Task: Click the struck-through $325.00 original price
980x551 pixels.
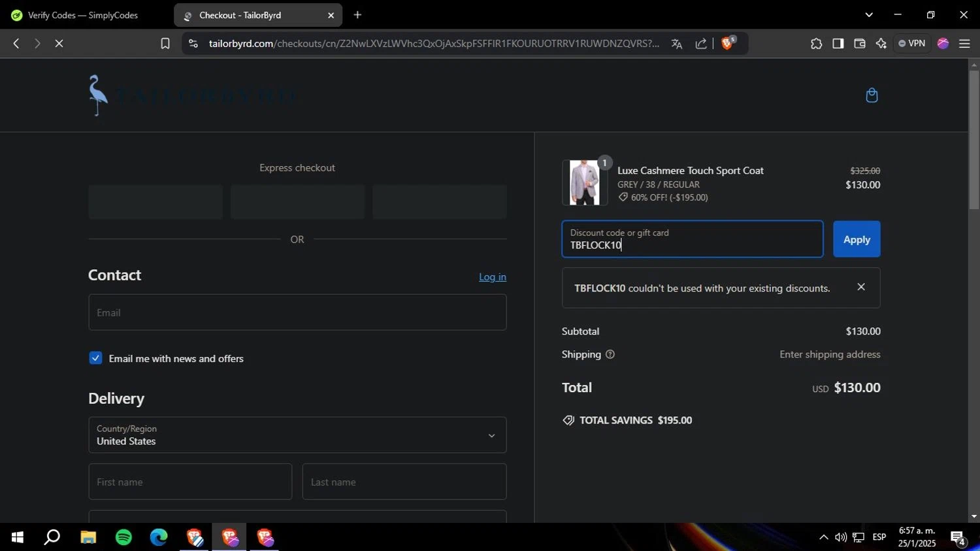Action: [x=865, y=171]
